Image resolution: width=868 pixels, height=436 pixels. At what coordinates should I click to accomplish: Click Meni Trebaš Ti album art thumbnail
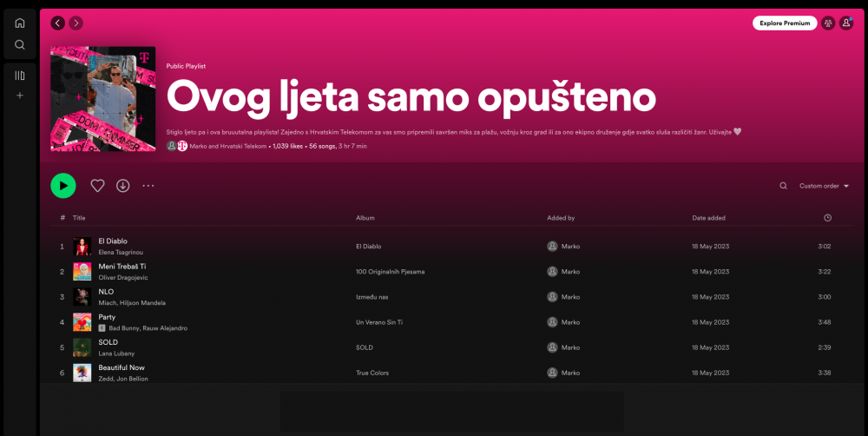coord(82,272)
